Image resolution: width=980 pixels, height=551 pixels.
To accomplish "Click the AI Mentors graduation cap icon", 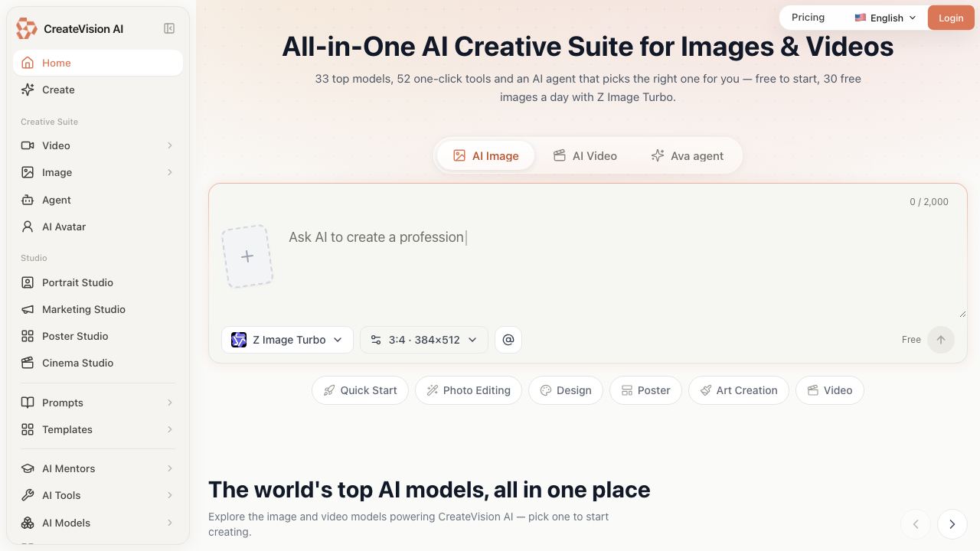I will tap(28, 468).
